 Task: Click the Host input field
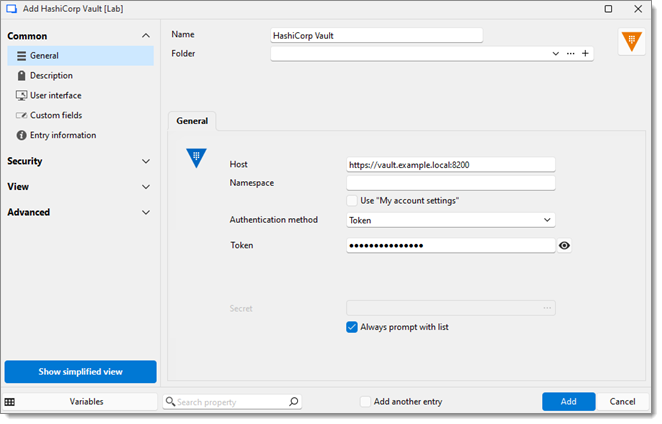450,165
